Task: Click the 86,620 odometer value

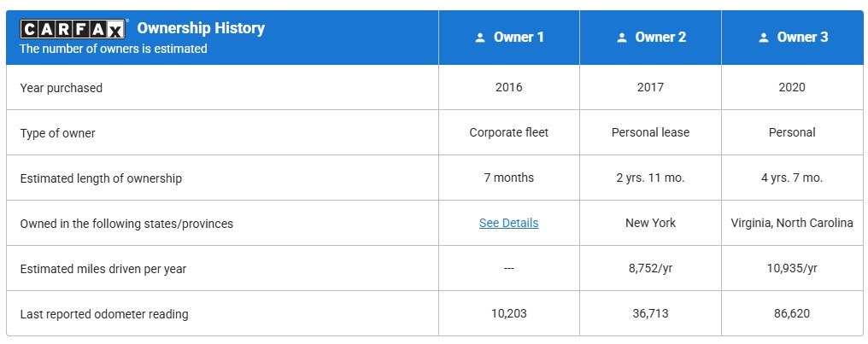Action: pos(792,313)
